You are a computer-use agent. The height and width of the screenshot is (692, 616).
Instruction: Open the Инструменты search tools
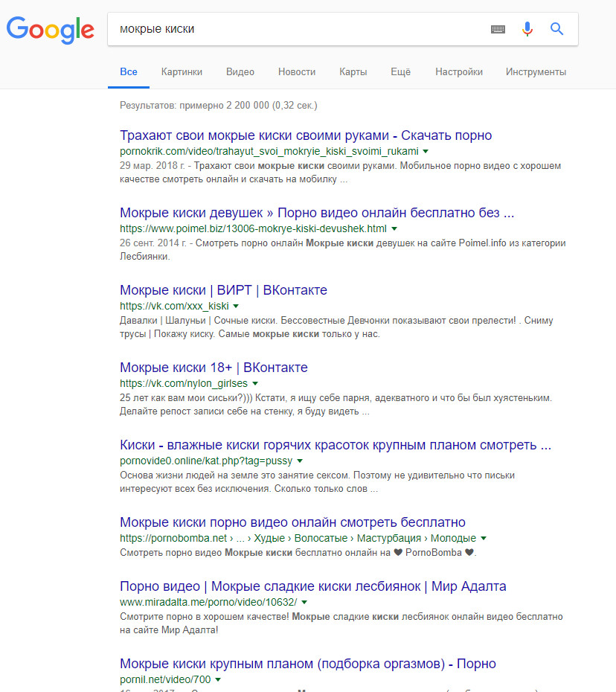(x=536, y=72)
